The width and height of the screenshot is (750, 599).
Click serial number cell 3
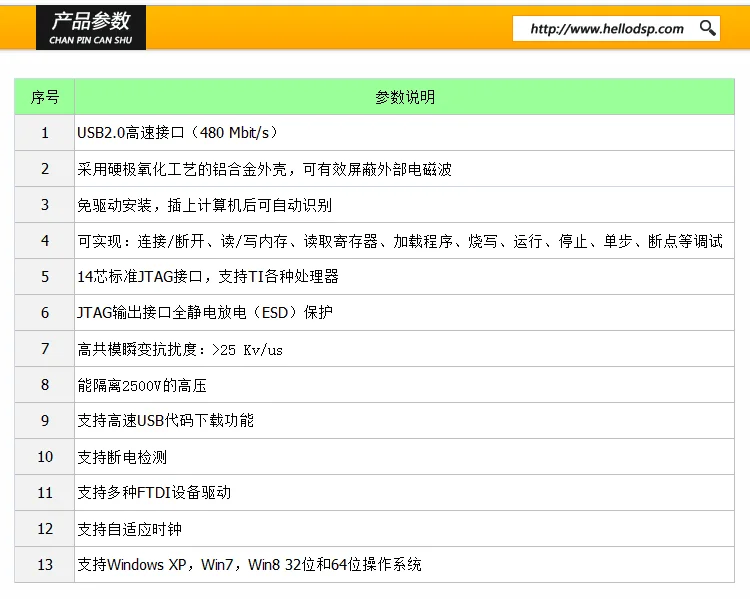(x=44, y=205)
